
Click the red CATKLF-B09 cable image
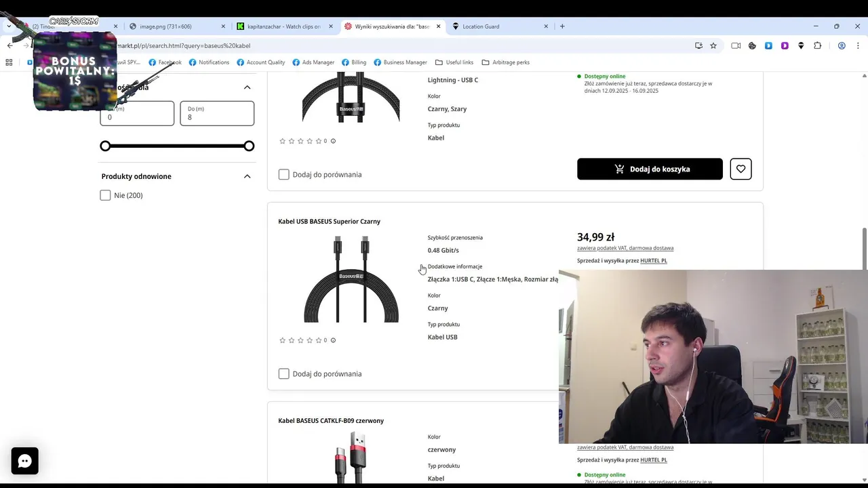[x=351, y=457]
